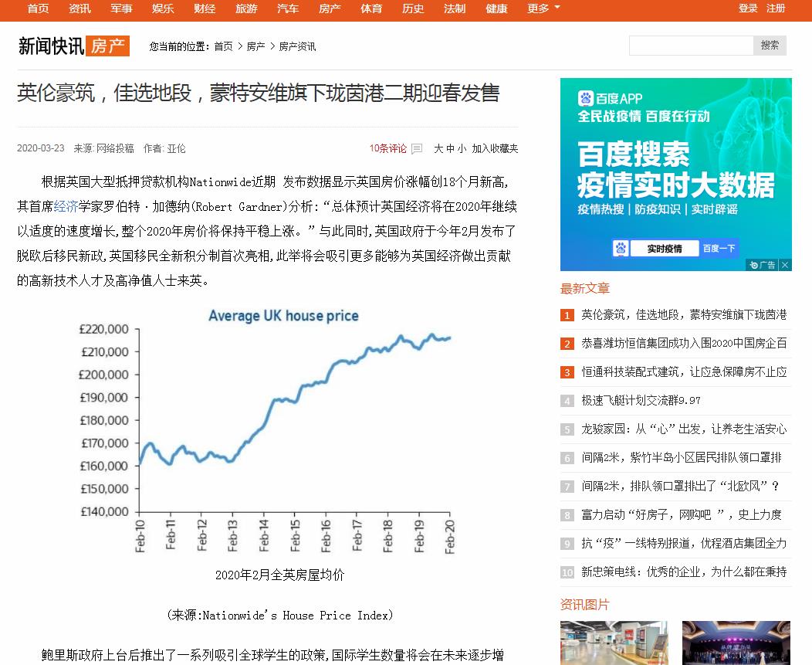
Task: Click the rank 3 badge in latest articles
Action: point(567,372)
